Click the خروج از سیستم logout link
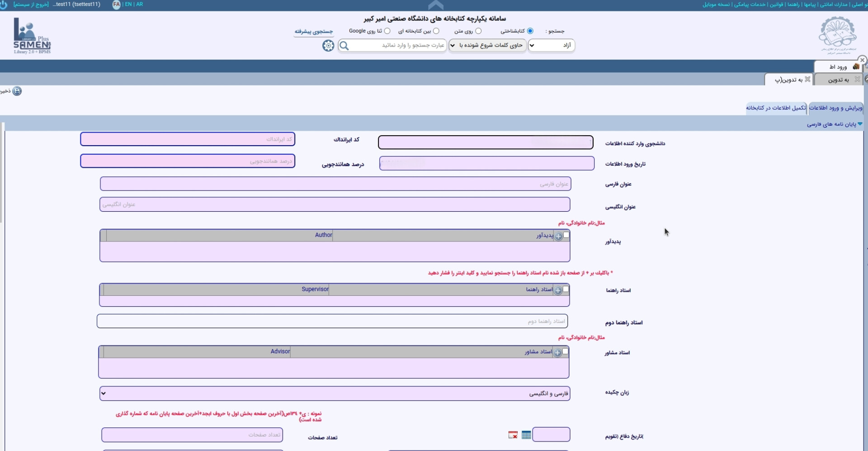Viewport: 868px width, 451px height. (31, 5)
